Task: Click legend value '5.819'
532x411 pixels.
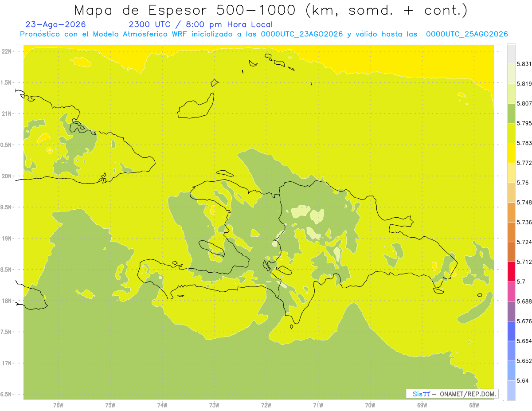Action: point(525,83)
